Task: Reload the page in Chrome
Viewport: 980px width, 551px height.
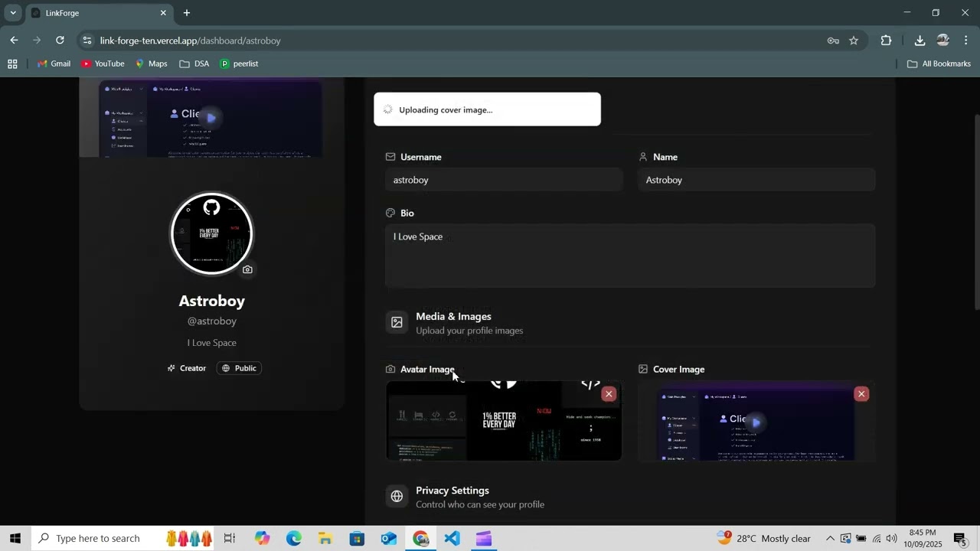Action: 60,41
